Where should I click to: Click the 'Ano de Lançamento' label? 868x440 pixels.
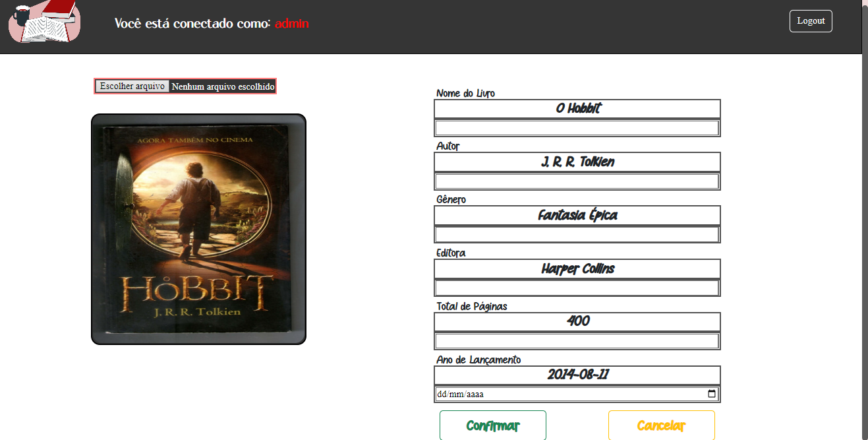[478, 360]
